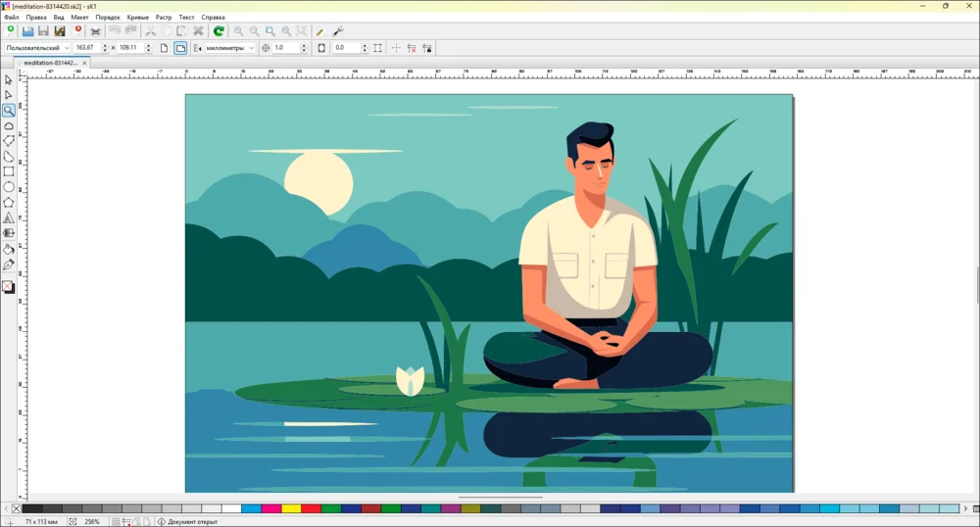Activate the Text tool
Viewport: 980px width, 527px height.
[8, 217]
